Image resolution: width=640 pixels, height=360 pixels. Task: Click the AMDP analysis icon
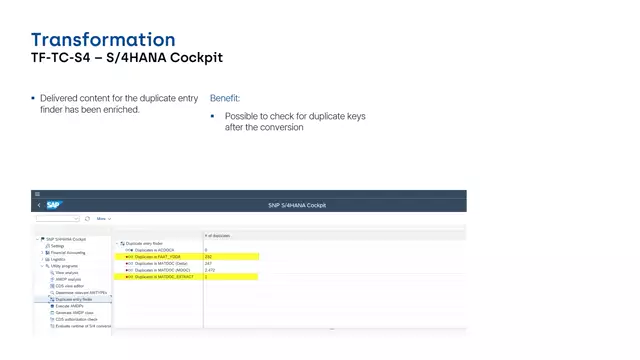click(52, 279)
